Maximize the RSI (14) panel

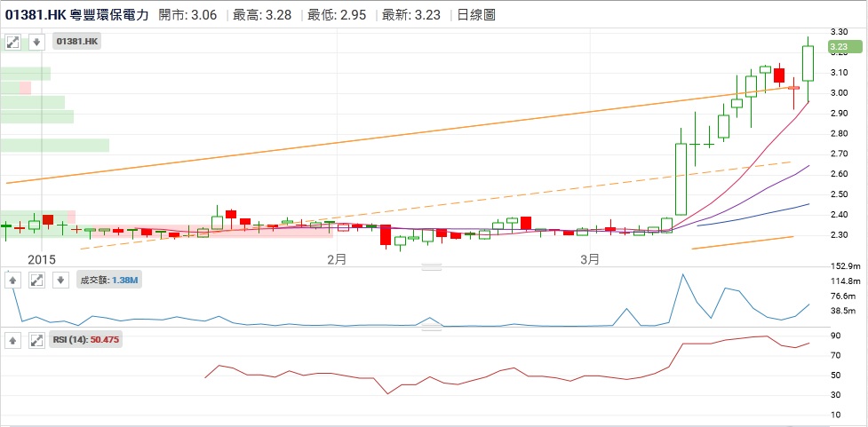point(37,340)
